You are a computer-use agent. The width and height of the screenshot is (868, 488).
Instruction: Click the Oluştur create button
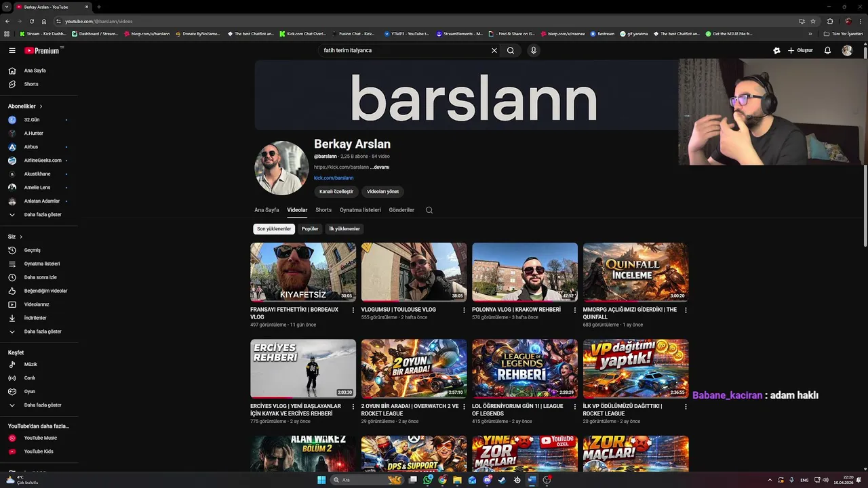(x=800, y=50)
